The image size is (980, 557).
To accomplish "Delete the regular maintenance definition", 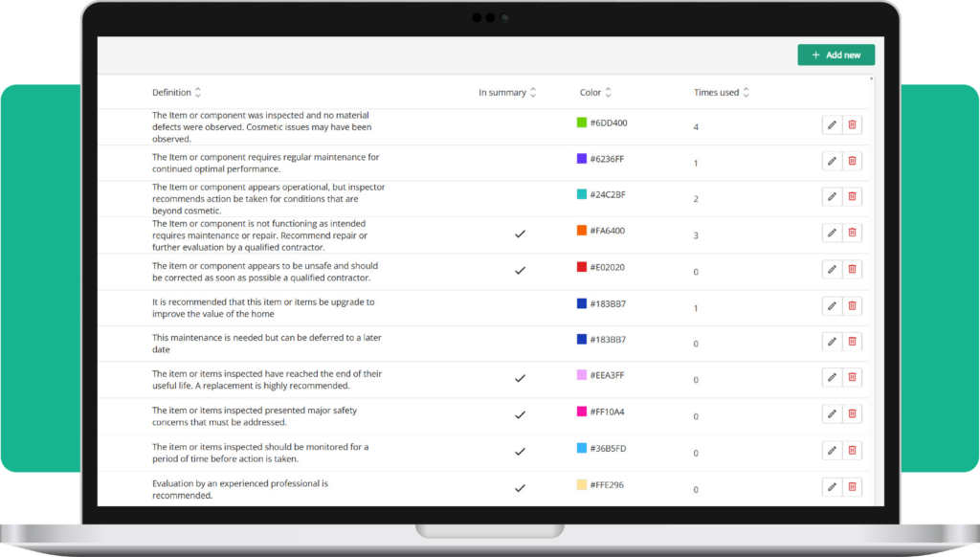I will 852,161.
